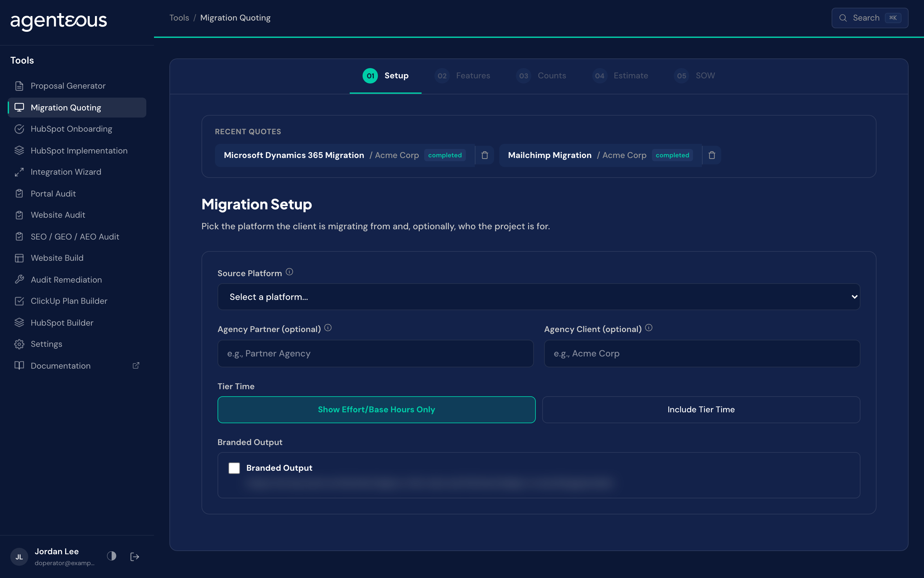Open HubSpot Builder in the sidebar

click(77, 323)
